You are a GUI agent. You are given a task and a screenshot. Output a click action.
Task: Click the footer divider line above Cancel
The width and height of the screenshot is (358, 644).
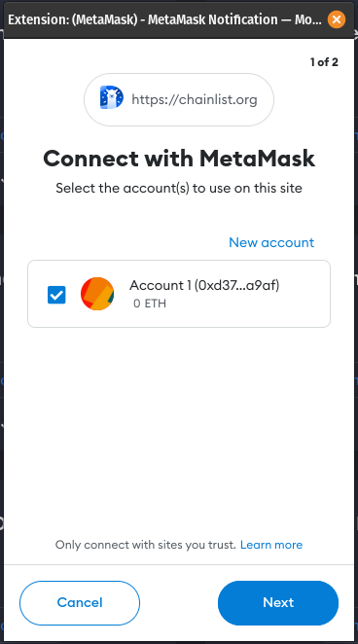pos(179,564)
